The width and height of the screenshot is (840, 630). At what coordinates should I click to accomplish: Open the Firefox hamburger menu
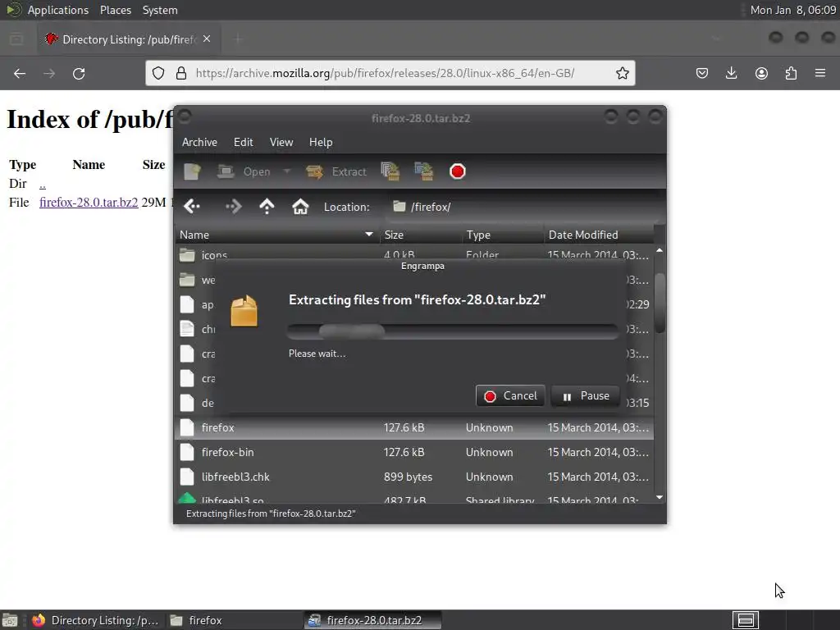click(x=820, y=73)
